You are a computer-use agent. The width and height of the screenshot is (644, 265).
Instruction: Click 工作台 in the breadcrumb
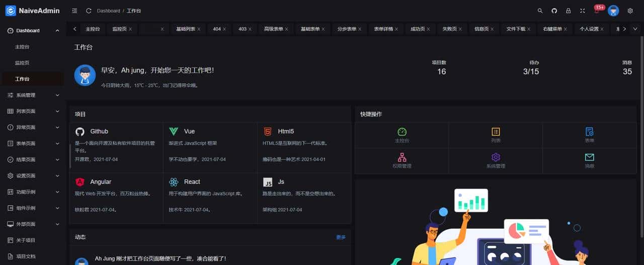(x=134, y=11)
